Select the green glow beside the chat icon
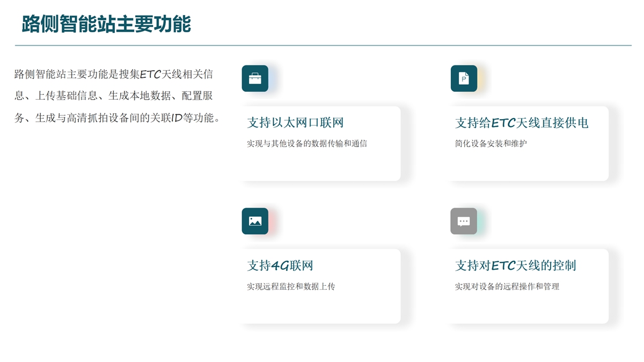644x362 pixels. (481, 221)
